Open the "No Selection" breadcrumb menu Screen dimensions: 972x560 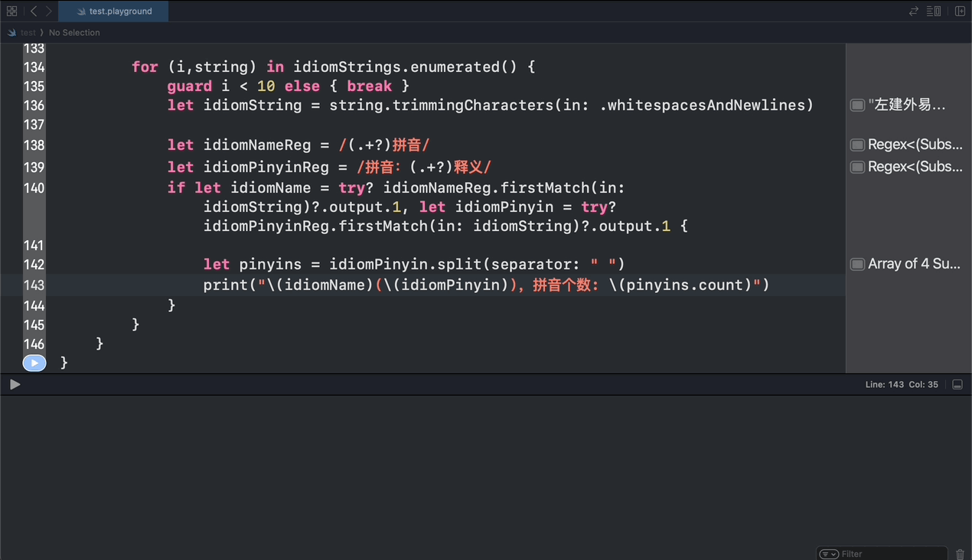74,33
